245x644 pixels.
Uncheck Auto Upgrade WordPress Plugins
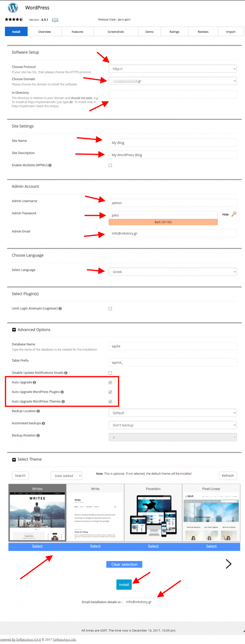(x=110, y=392)
